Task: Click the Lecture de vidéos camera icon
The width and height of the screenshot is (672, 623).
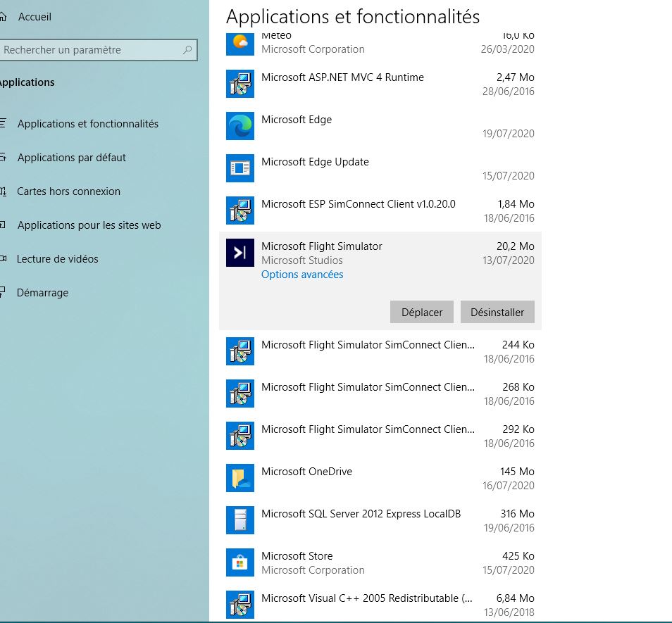Action: tap(3, 258)
